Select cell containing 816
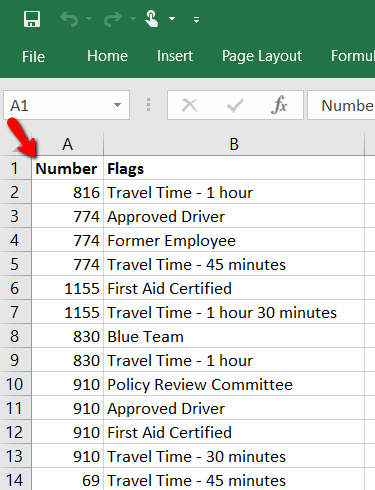The height and width of the screenshot is (490, 375). pyautogui.click(x=68, y=192)
